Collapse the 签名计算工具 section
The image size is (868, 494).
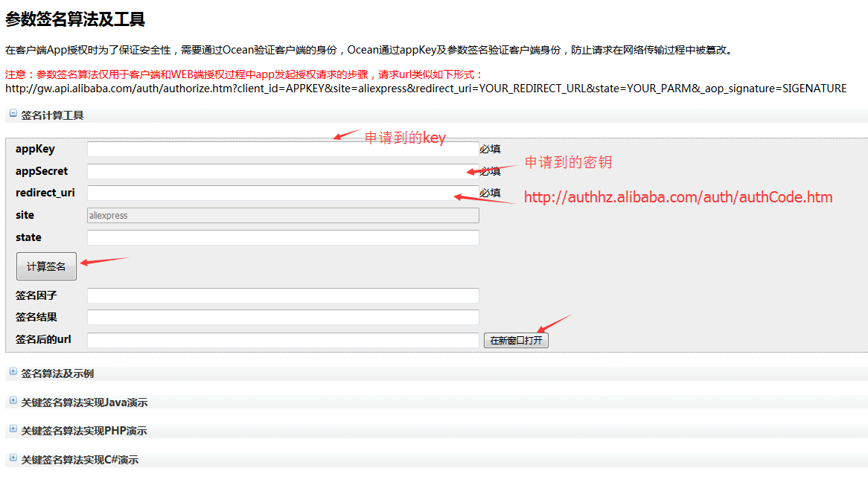13,113
